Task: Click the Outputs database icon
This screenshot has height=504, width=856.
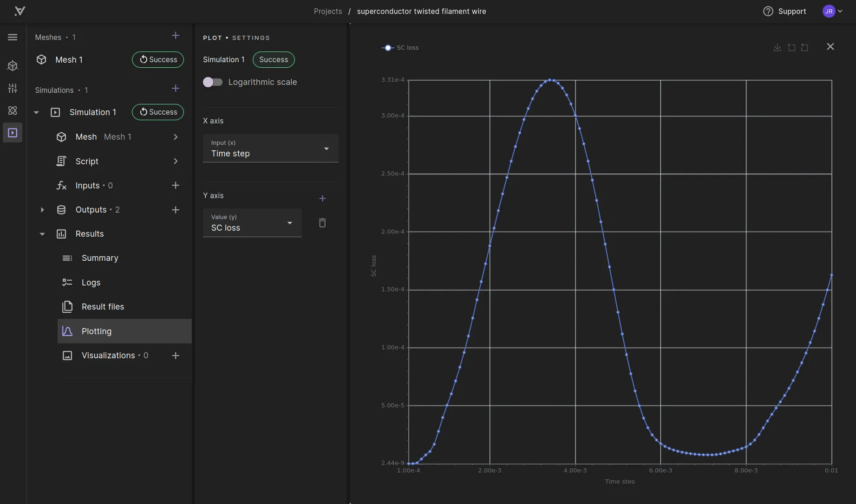Action: (61, 210)
